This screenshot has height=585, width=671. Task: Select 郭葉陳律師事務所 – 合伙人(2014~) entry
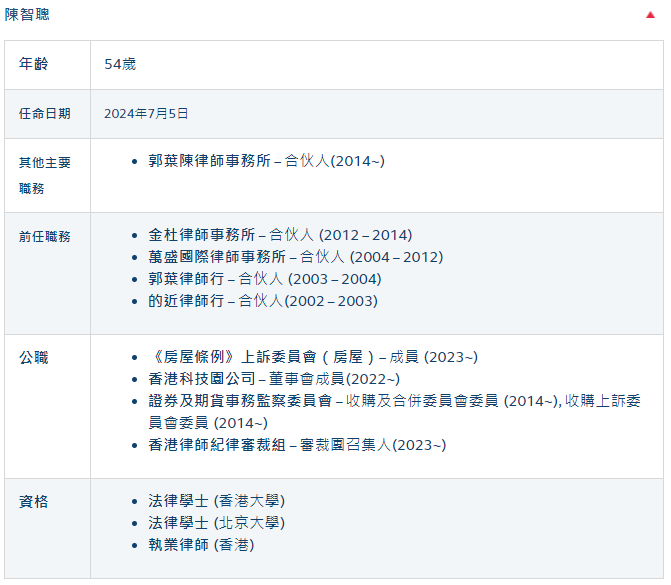click(x=266, y=161)
